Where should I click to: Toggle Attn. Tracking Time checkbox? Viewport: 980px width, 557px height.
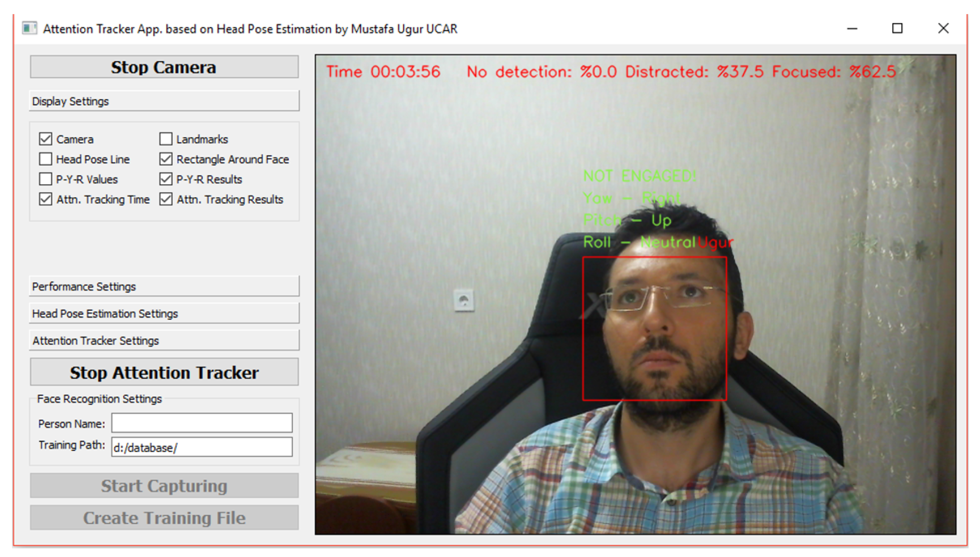46,199
